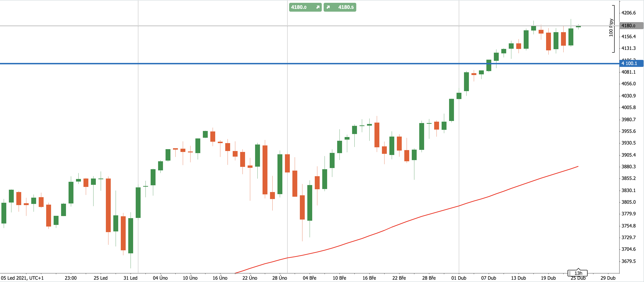This screenshot has height=282, width=644.
Task: Click the grip handle beside the 13h countdown
Action: pyautogui.click(x=569, y=273)
